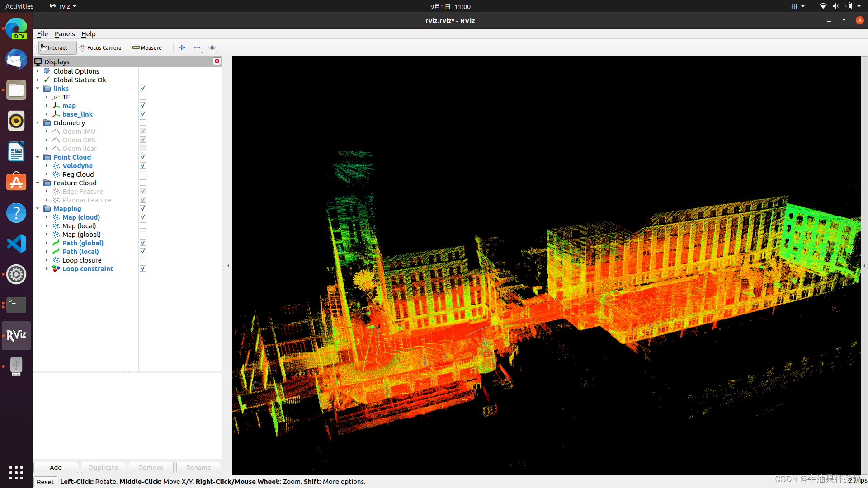Close the Displays panel
Image resolution: width=868 pixels, height=488 pixels.
217,61
